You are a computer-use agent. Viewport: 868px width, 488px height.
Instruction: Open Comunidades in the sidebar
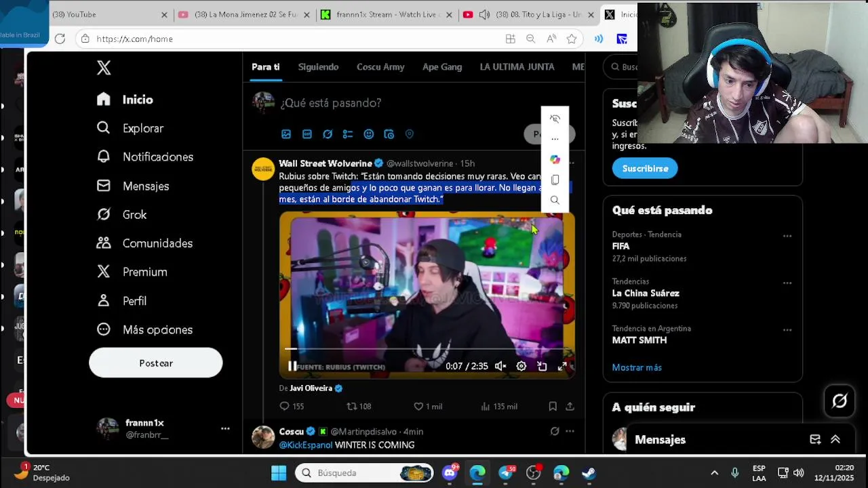144,243
